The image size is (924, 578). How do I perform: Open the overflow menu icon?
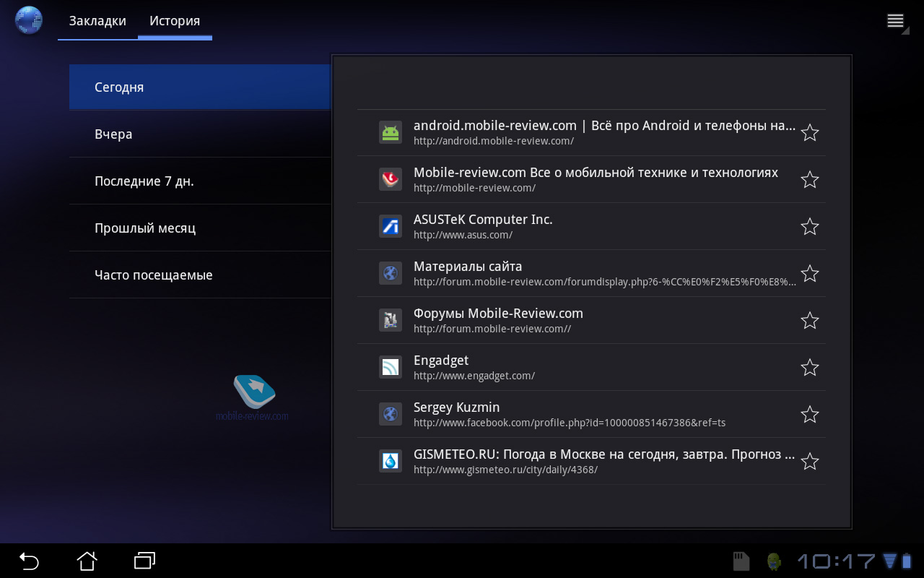tap(895, 21)
